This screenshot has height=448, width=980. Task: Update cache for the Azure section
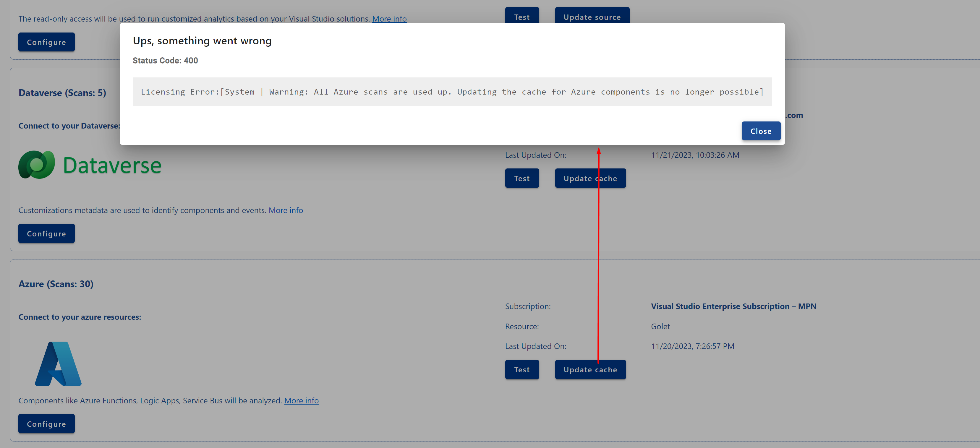tap(590, 369)
